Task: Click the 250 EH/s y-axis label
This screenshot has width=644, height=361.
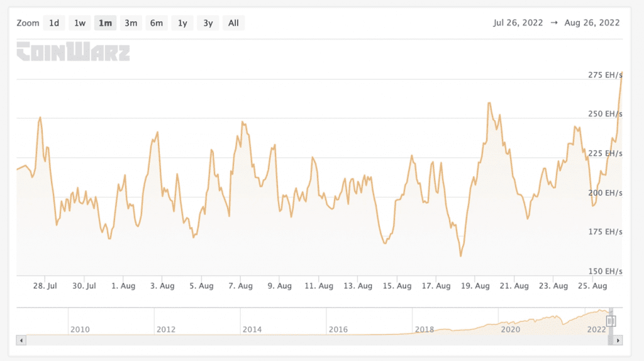Action: click(x=605, y=114)
